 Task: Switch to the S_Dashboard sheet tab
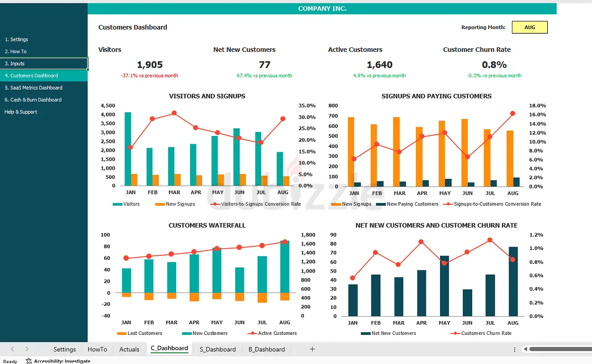pyautogui.click(x=218, y=349)
